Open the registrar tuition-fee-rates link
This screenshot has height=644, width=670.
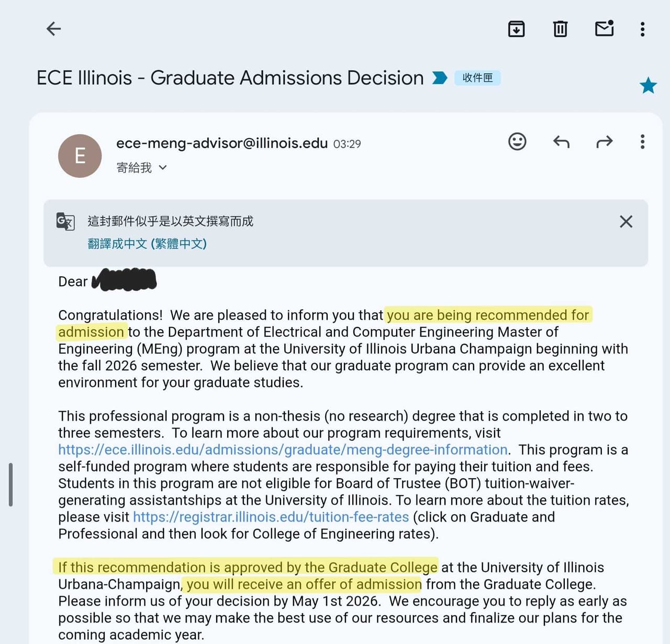point(271,517)
